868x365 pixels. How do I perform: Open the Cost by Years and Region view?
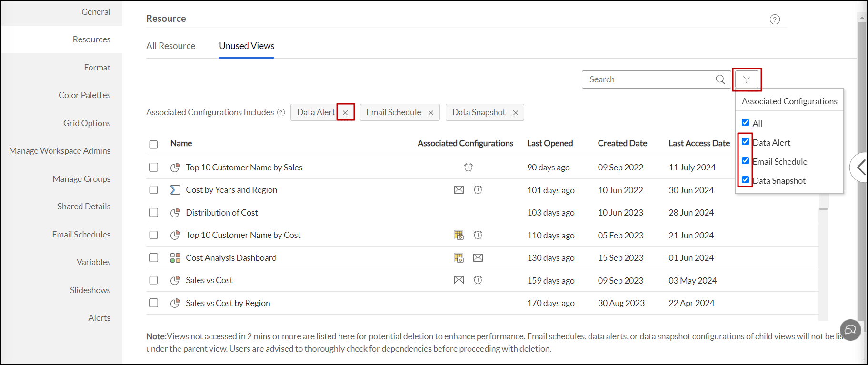click(231, 190)
